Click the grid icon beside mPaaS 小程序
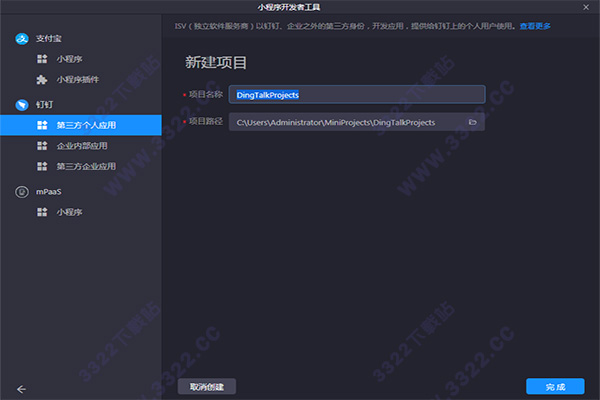This screenshot has width=600, height=400. (x=42, y=212)
